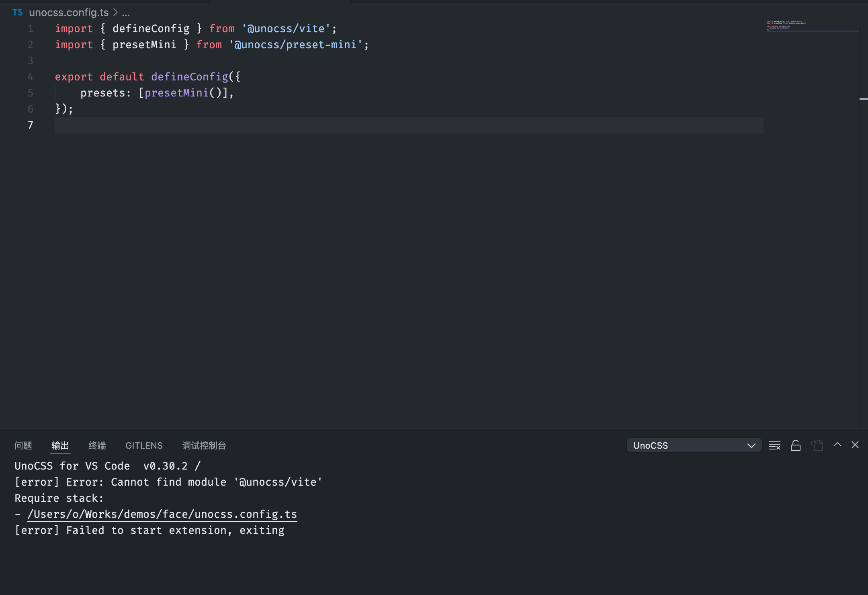Open the GITLENS panel tab
The image size is (868, 595).
coord(143,445)
